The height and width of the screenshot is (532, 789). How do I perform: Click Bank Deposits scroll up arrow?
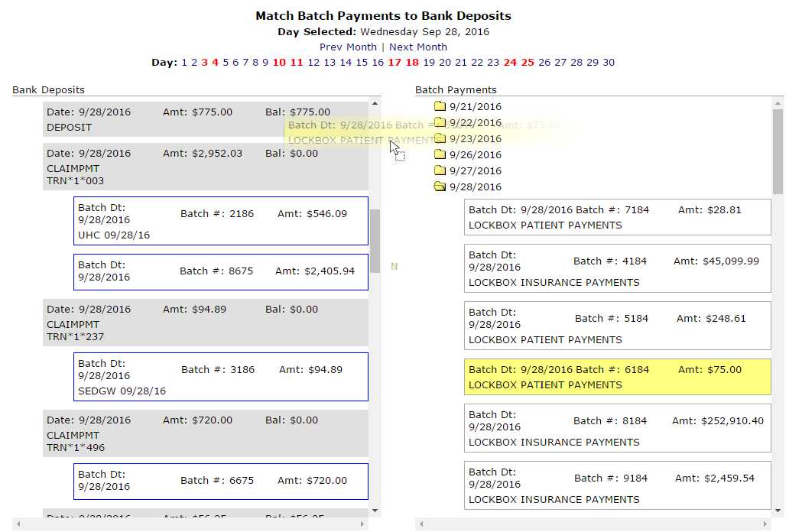point(375,103)
